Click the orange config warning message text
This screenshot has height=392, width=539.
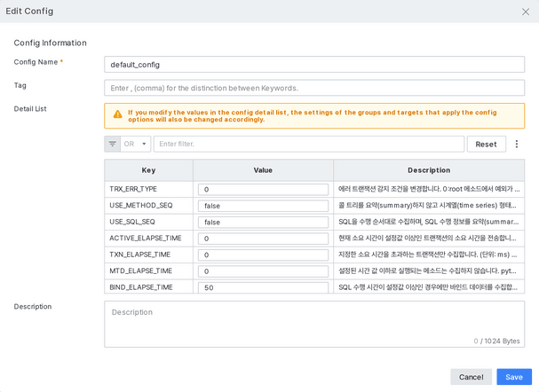click(313, 116)
